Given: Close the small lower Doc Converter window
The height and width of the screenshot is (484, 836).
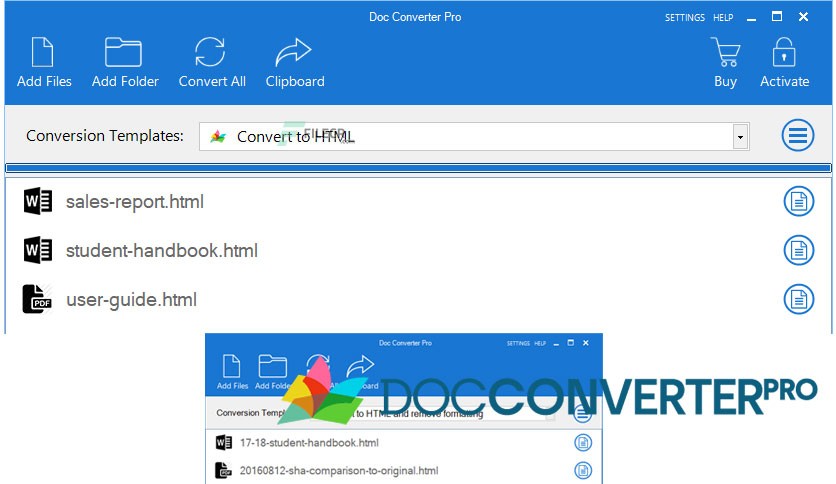Looking at the screenshot, I should click(x=586, y=343).
